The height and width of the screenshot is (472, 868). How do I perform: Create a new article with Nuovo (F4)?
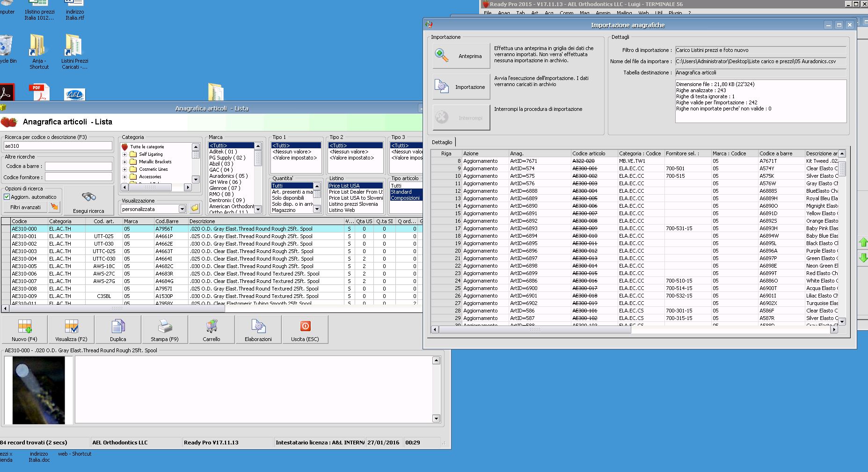[x=25, y=329]
